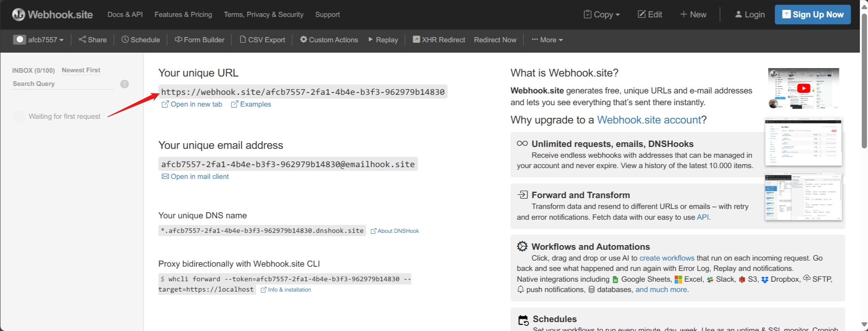The width and height of the screenshot is (868, 331).
Task: Click the Search Query input field
Action: click(63, 84)
